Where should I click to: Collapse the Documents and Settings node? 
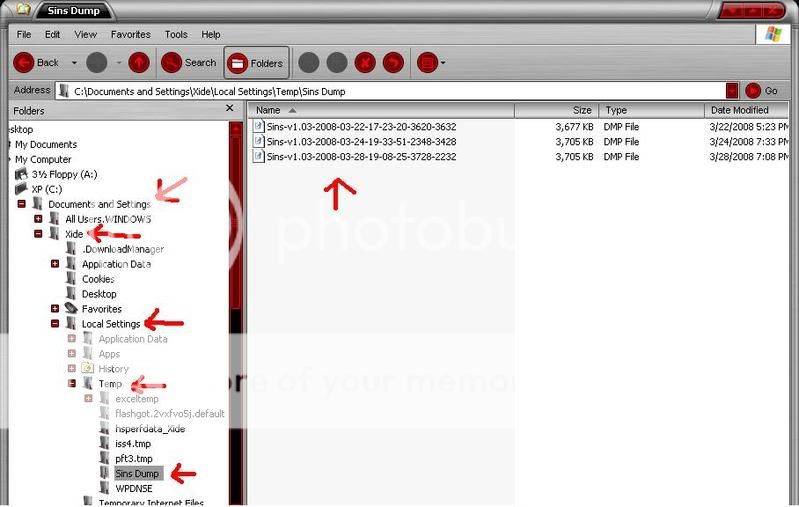[21, 204]
